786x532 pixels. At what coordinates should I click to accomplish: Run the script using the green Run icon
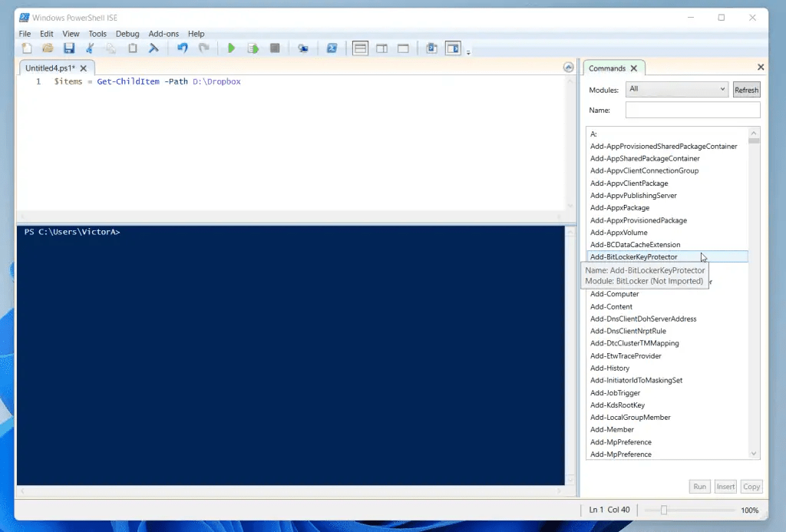pos(232,48)
